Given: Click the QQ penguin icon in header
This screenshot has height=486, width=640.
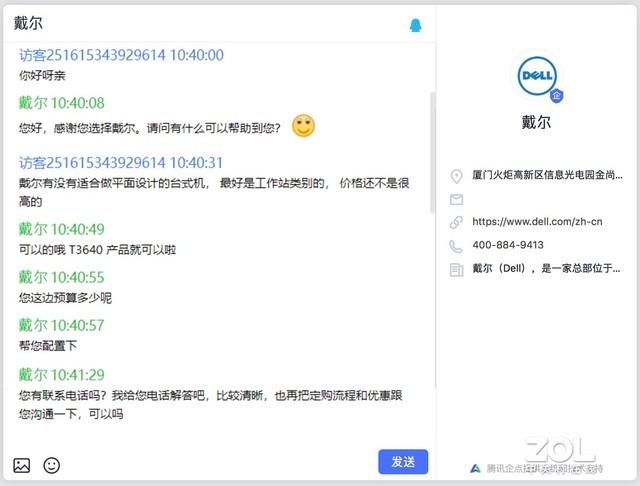Looking at the screenshot, I should (416, 25).
